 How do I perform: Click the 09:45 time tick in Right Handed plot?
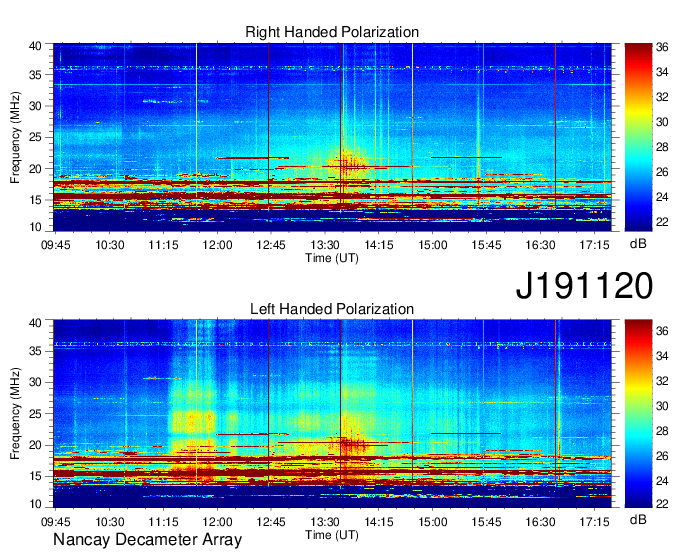coord(56,245)
